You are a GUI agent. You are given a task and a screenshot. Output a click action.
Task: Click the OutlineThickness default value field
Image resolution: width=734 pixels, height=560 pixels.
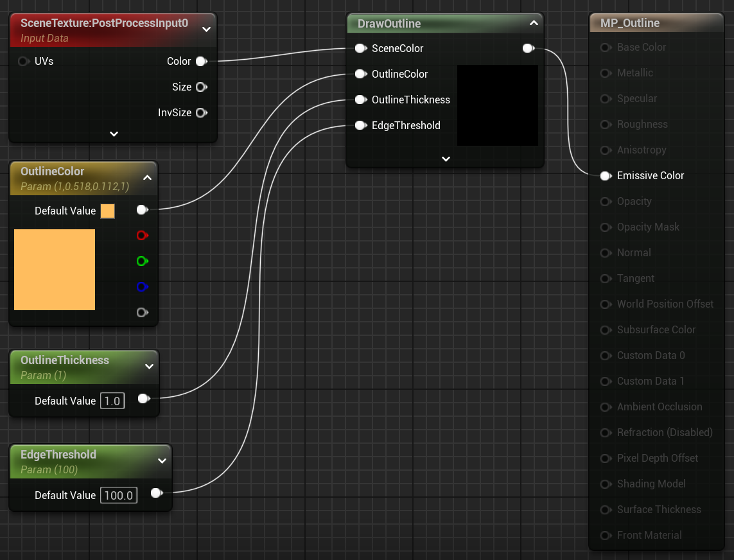tap(112, 401)
